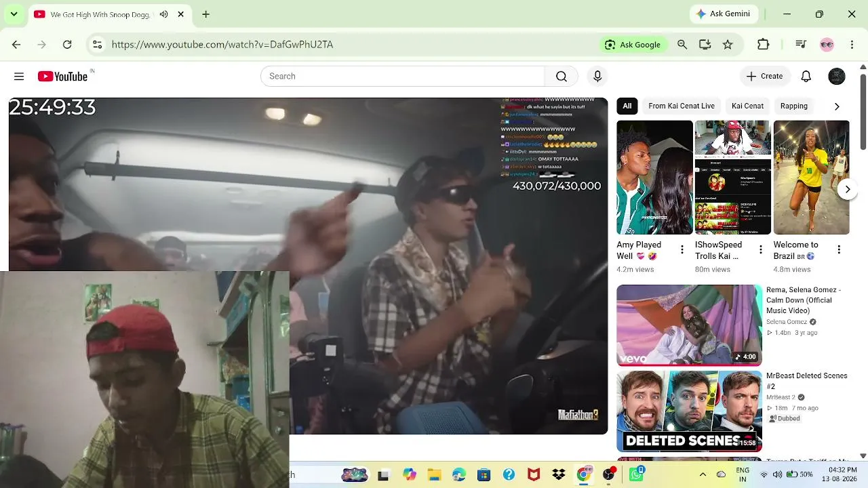Open Chrome media controls
The image size is (868, 488).
[x=801, y=45]
